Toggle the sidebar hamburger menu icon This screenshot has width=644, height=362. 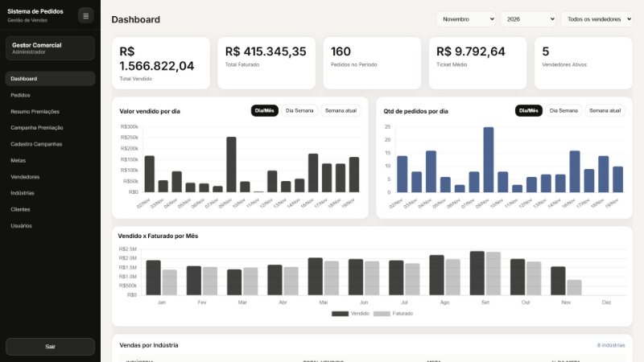point(86,16)
